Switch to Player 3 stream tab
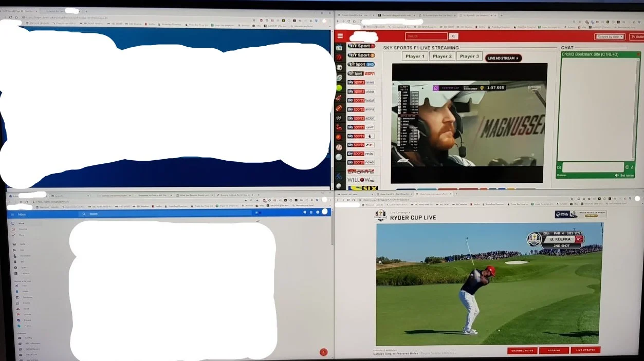The image size is (644, 361). click(x=469, y=56)
